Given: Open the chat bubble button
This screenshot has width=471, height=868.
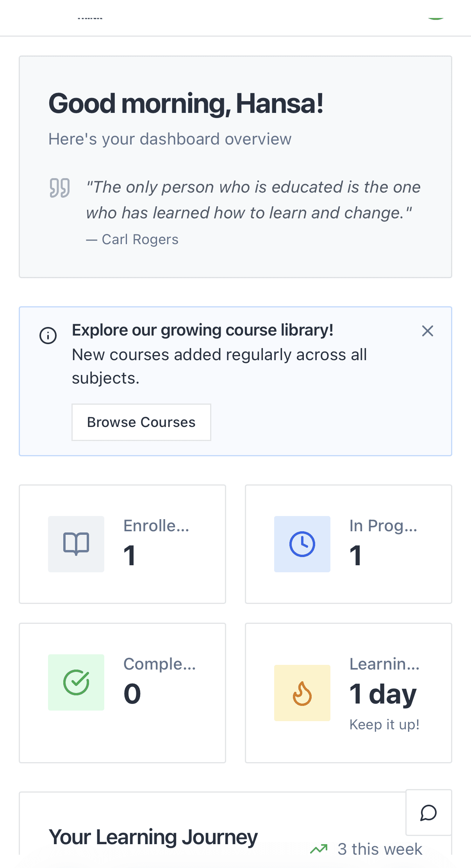Looking at the screenshot, I should (x=428, y=813).
